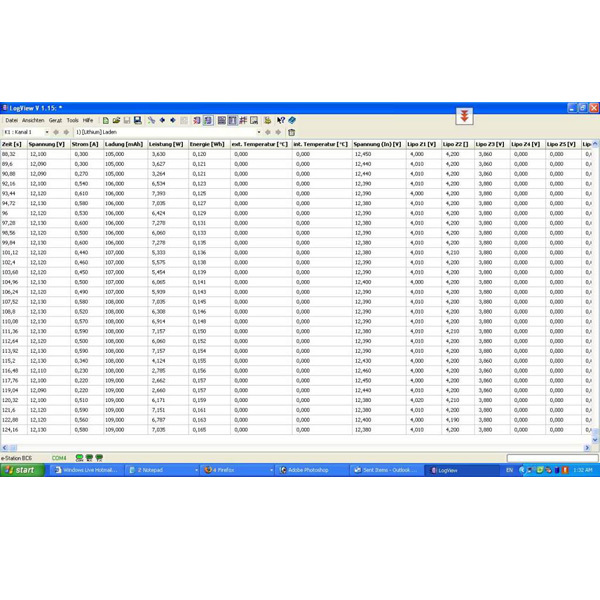
Task: Click the grayed-out save disk icon
Action: [127, 121]
